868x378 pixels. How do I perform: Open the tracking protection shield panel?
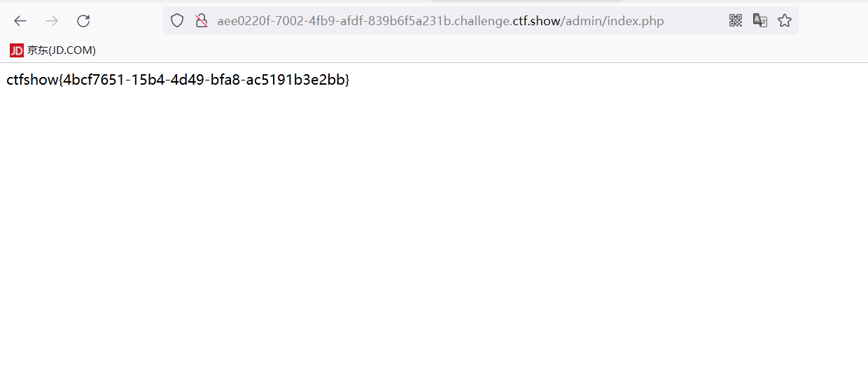click(x=177, y=21)
